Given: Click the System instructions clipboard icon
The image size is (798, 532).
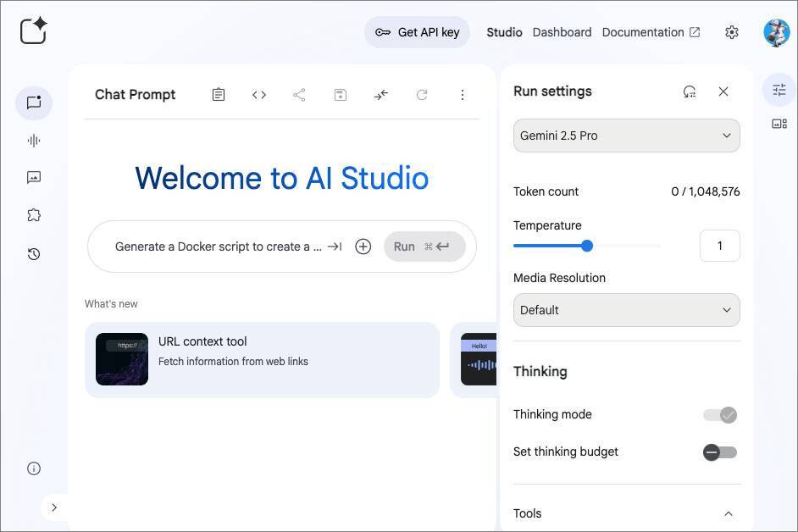Looking at the screenshot, I should coord(219,95).
